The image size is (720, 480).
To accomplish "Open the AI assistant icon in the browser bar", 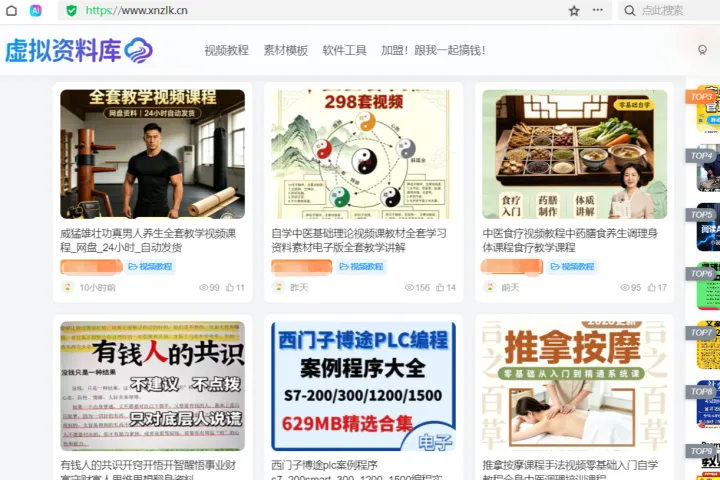I will [35, 10].
